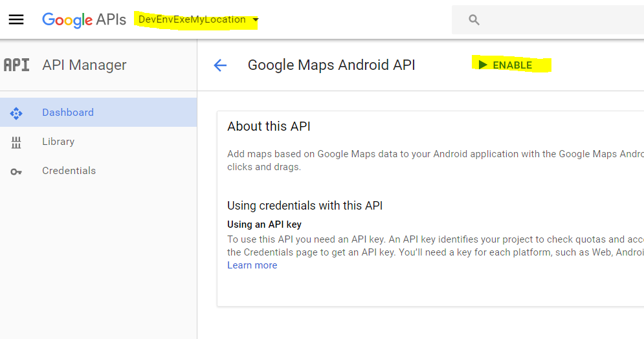Screen dimensions: 644x339
Task: Select Dashboard in the sidebar
Action: 98,113
